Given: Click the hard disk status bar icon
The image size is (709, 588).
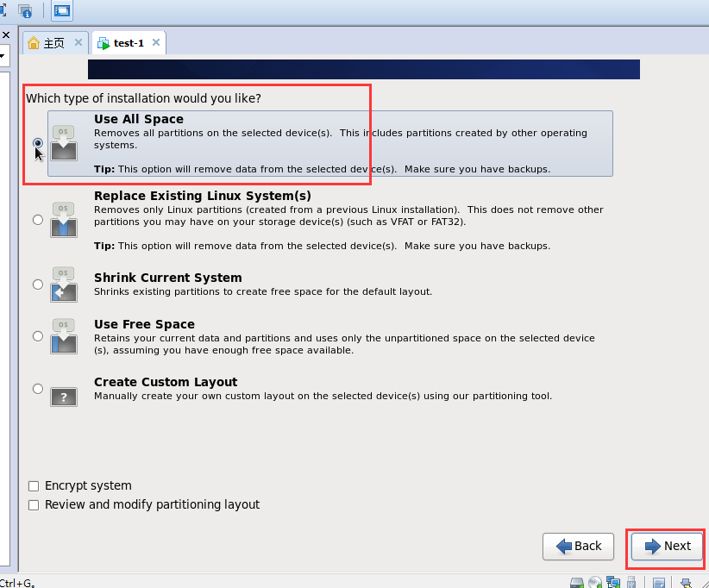Looking at the screenshot, I should coord(577,583).
